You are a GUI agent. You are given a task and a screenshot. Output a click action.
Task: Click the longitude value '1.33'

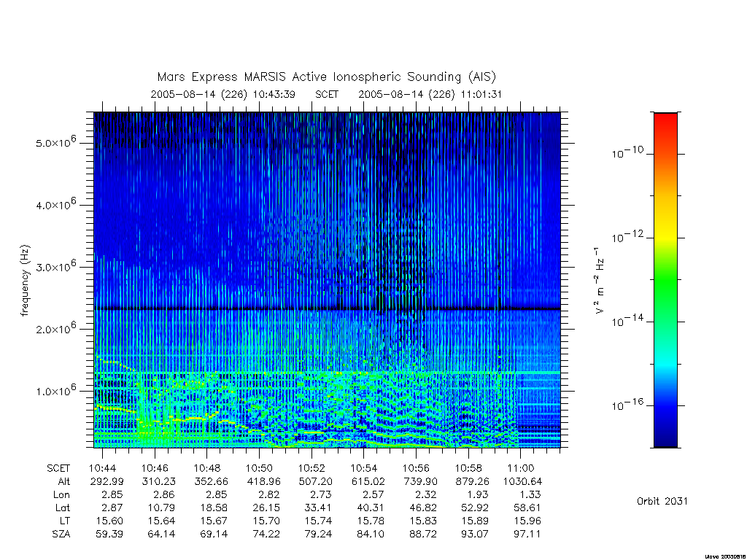pyautogui.click(x=530, y=495)
